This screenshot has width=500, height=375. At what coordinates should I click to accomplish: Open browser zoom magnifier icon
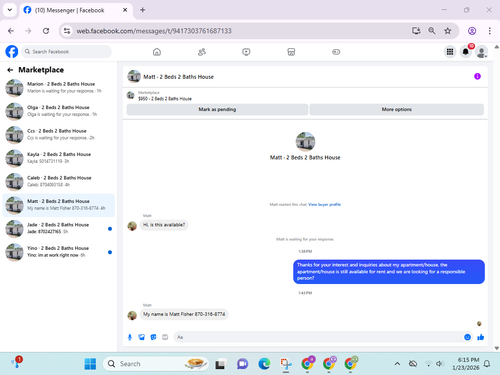[432, 31]
